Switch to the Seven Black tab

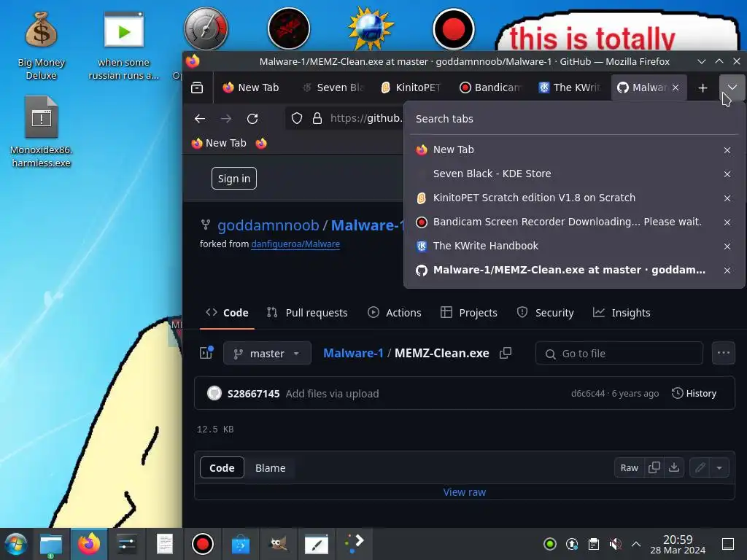[x=334, y=87]
